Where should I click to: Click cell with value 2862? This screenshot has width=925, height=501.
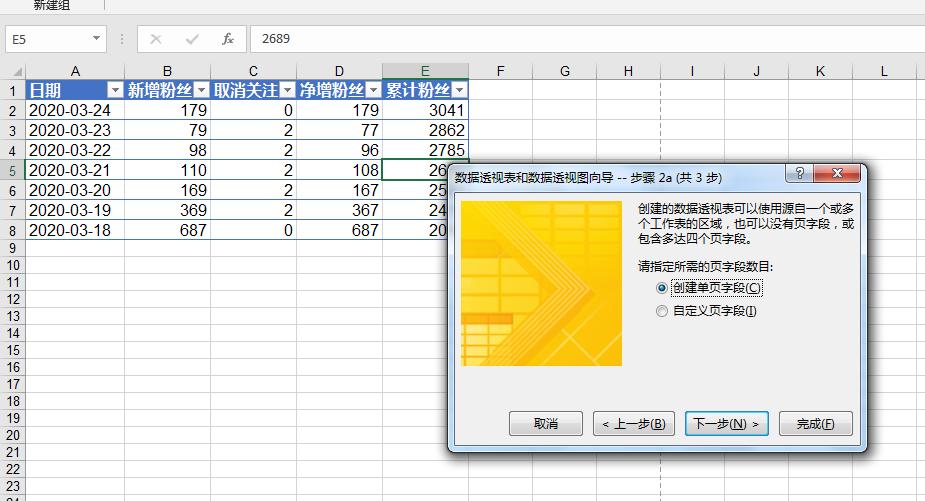(x=425, y=130)
